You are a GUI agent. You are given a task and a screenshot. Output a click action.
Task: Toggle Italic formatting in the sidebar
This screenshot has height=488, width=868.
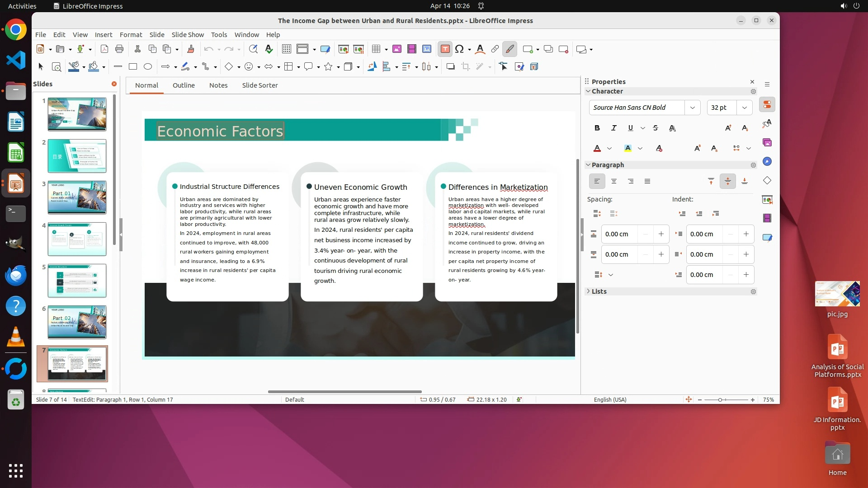pyautogui.click(x=613, y=128)
